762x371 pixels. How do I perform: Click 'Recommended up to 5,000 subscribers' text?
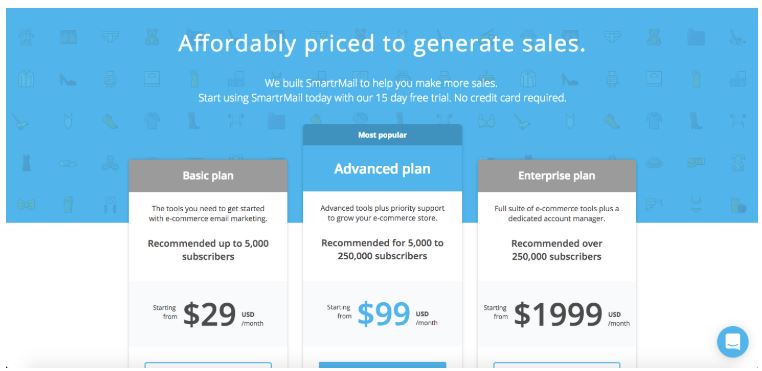208,250
